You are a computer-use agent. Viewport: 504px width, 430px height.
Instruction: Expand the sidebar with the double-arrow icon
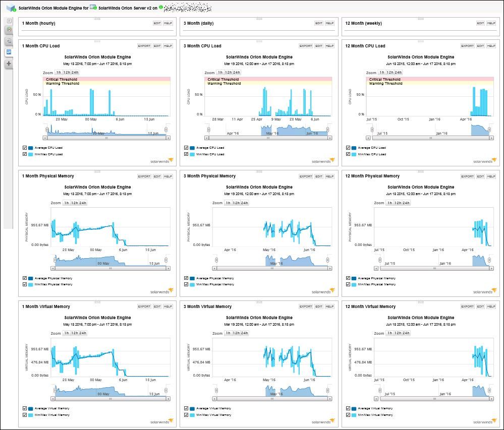click(9, 21)
